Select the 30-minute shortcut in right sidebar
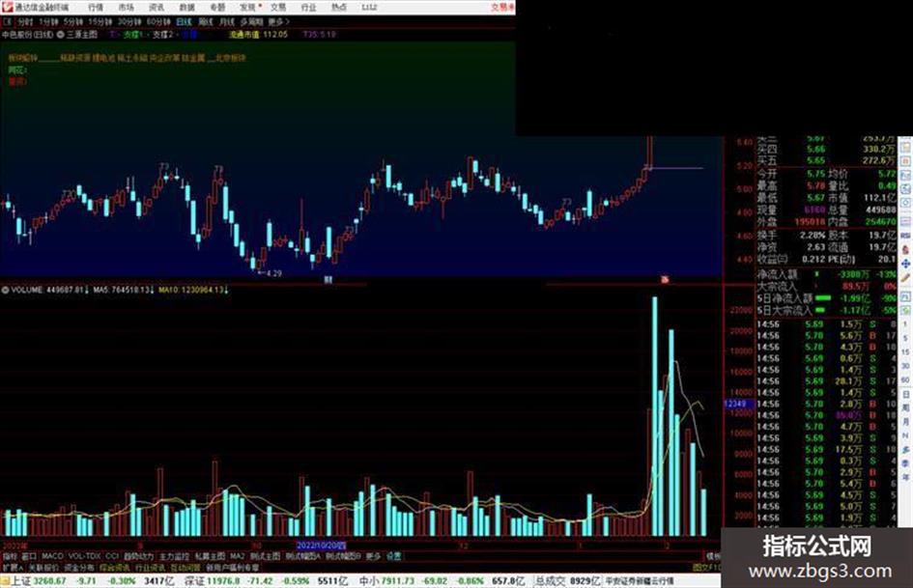 [x=905, y=366]
